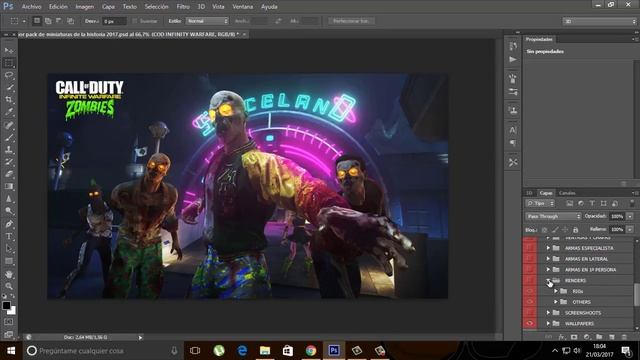640x360 pixels.
Task: Select the Eraser tool
Action: 9,174
